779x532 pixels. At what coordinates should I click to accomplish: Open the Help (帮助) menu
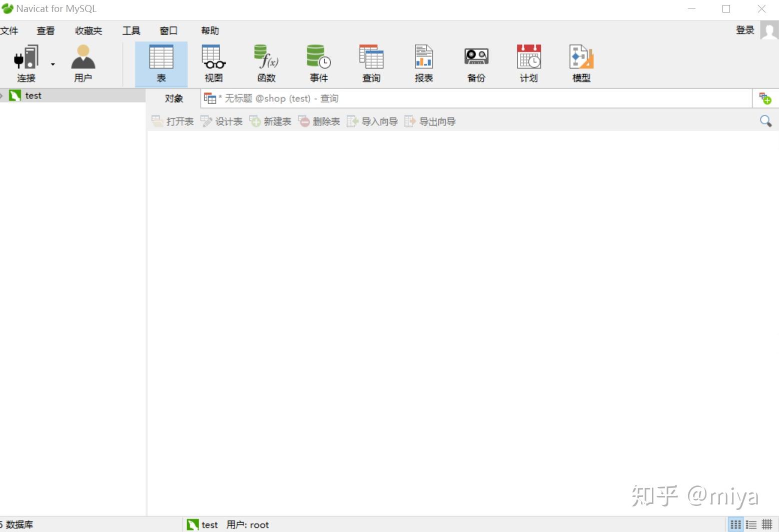pos(210,31)
